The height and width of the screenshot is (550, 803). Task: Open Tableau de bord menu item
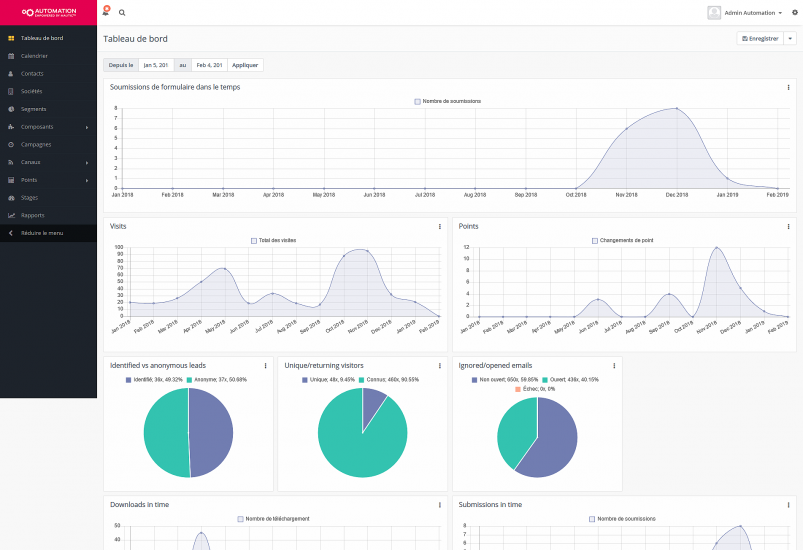point(48,38)
